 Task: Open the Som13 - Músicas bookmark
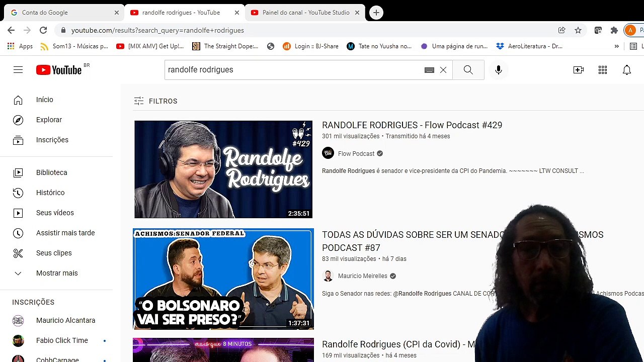[74, 46]
